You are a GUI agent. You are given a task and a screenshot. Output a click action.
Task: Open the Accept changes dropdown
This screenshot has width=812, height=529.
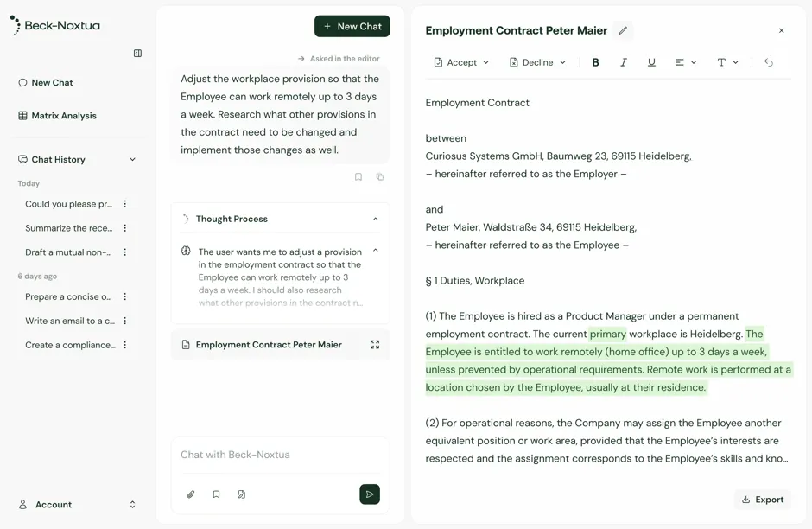(461, 62)
